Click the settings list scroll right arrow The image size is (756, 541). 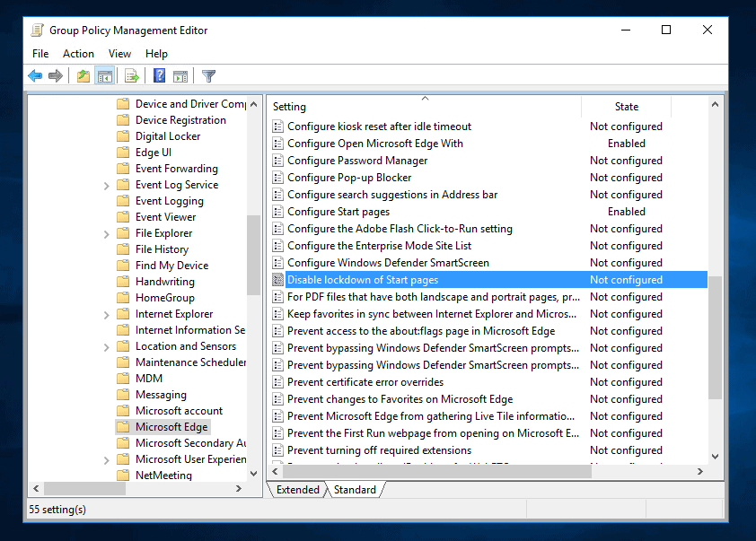(700, 472)
